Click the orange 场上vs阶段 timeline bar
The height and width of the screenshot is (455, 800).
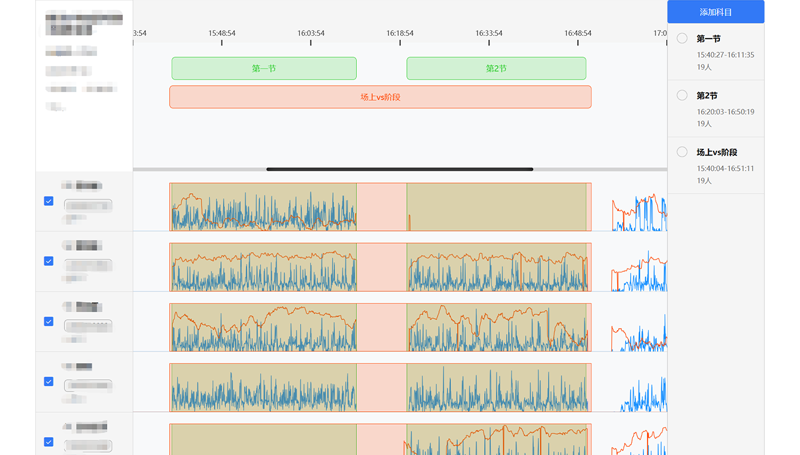(x=380, y=97)
